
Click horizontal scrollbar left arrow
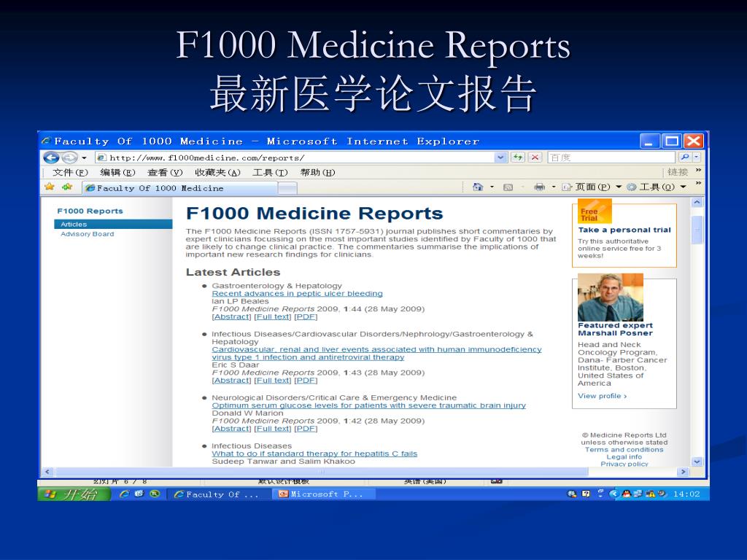[x=47, y=472]
